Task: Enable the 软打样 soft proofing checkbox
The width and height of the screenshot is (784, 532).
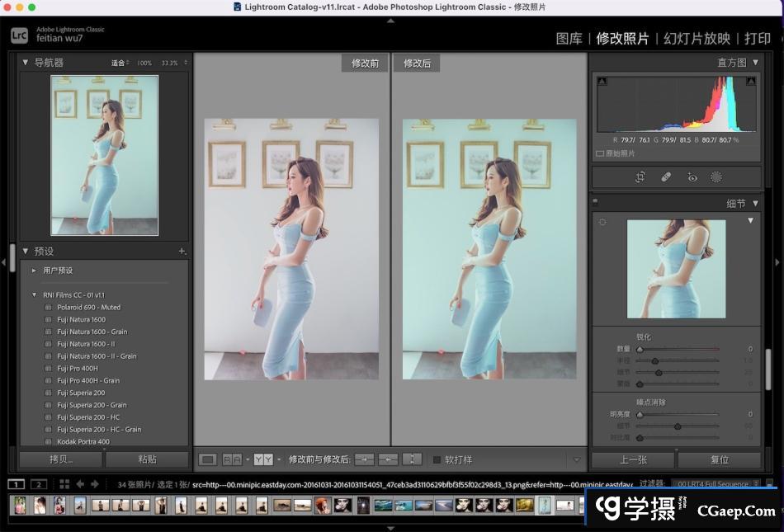Action: click(437, 459)
